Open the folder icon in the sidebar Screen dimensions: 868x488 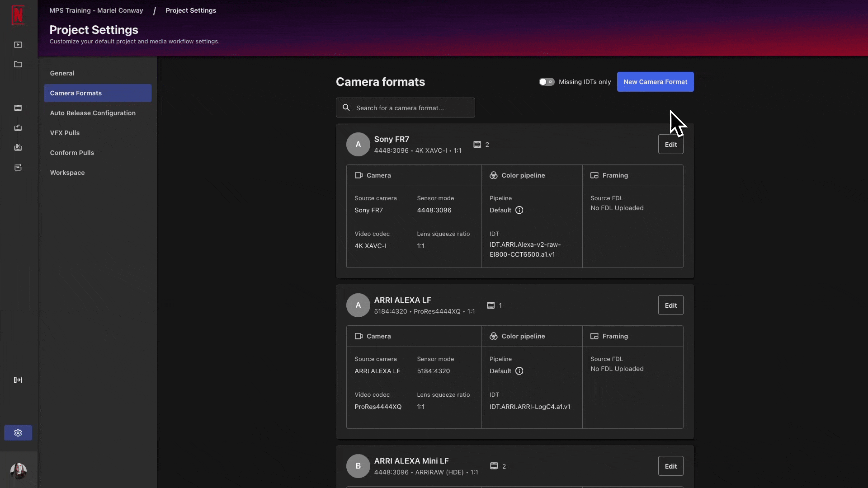click(x=18, y=64)
